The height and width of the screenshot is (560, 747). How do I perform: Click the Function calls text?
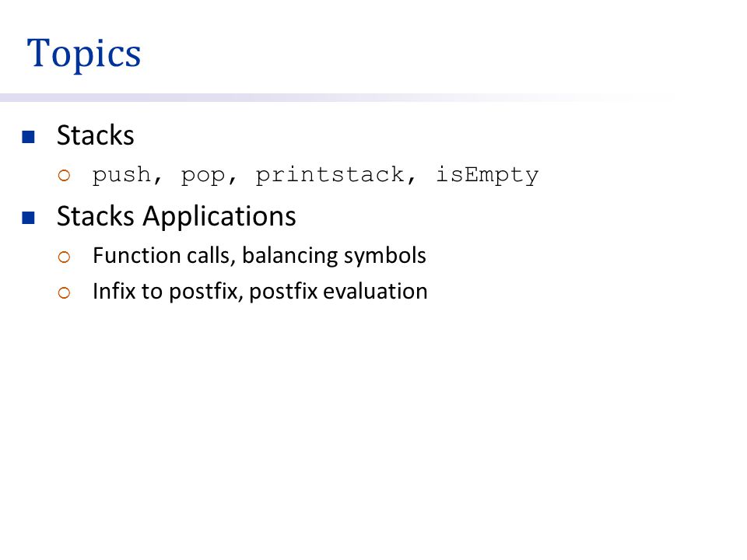(x=162, y=256)
